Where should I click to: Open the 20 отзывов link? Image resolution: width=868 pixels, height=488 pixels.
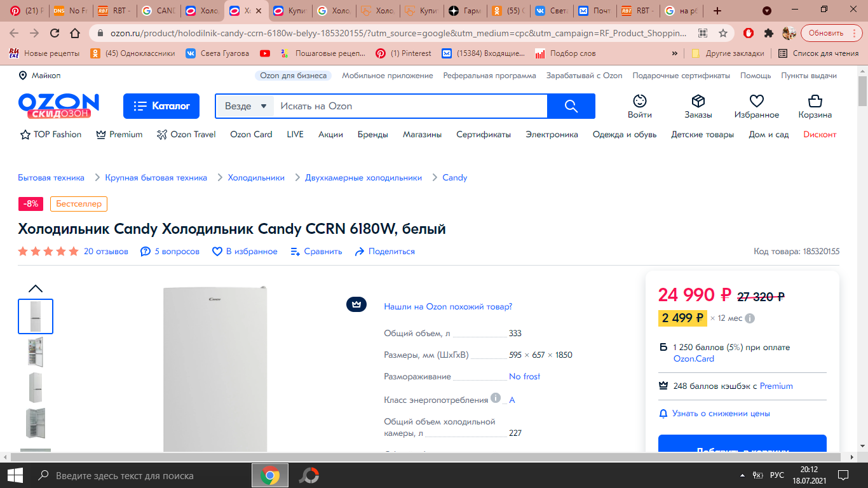(x=106, y=252)
